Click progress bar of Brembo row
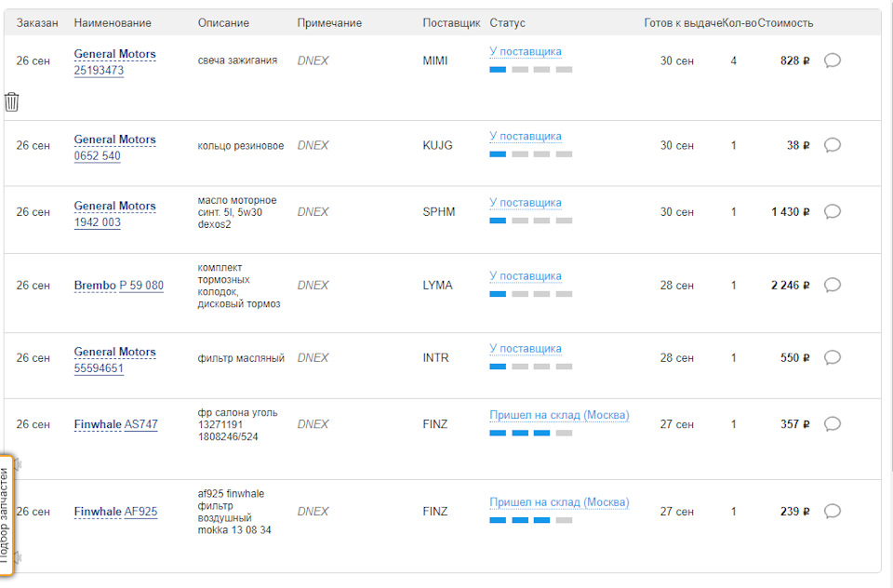 (x=531, y=294)
